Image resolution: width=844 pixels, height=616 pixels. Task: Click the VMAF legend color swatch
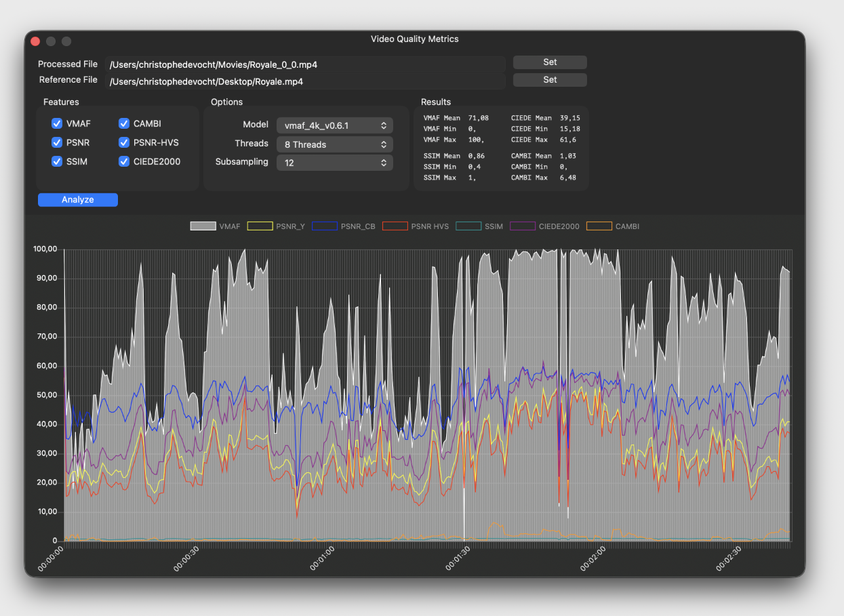pyautogui.click(x=203, y=226)
